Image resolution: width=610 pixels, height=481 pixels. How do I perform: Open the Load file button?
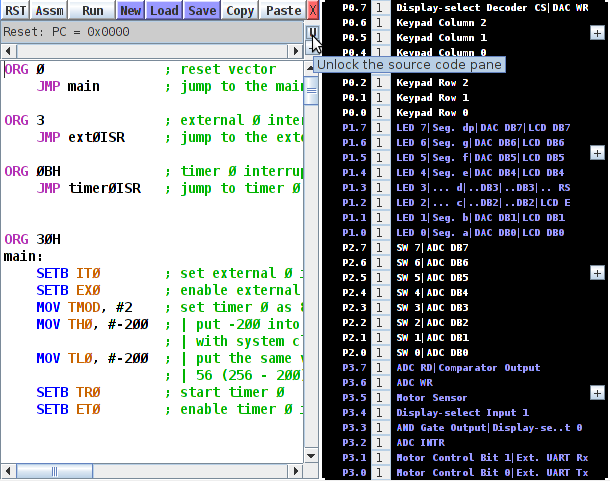click(164, 10)
